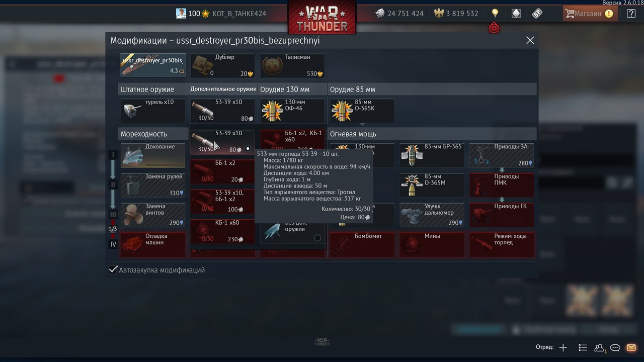Expand the 85-мм О-365К shell selector

362,111
